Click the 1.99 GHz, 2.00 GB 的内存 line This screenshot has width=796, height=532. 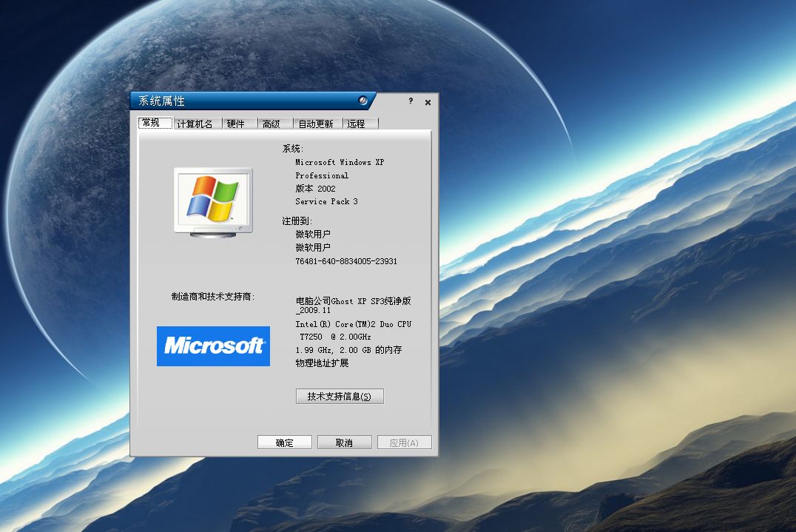(x=348, y=350)
